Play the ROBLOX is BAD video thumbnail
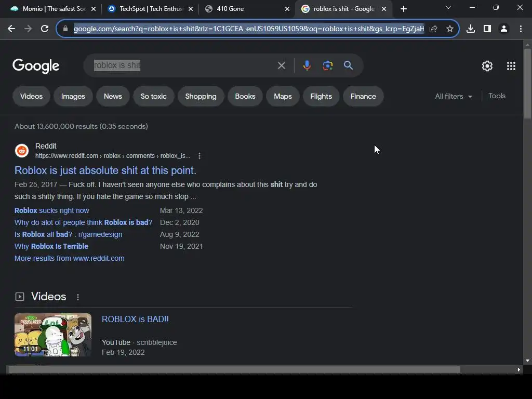 click(53, 335)
